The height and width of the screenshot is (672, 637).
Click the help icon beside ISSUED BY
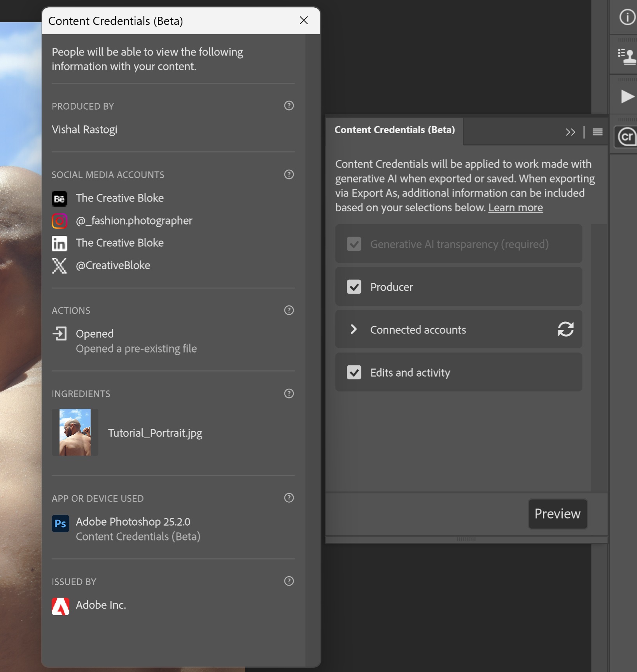[x=289, y=581]
